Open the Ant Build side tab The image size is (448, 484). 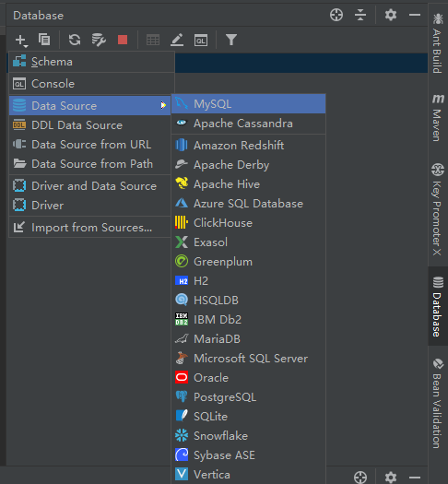coord(438,42)
